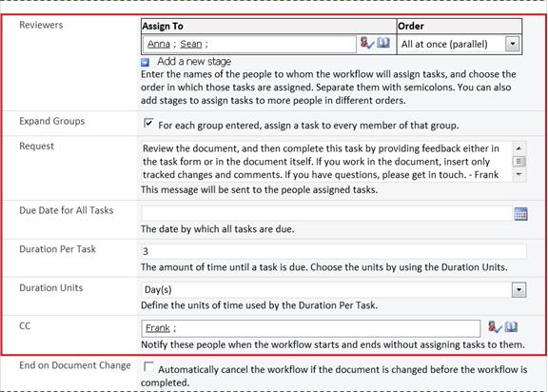
Task: Click the Frank name in CC field
Action: coord(158,328)
